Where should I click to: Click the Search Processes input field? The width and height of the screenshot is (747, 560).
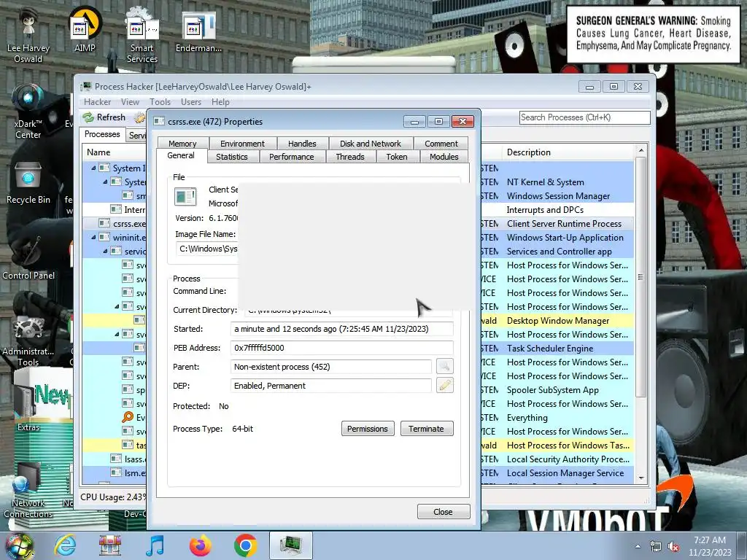(x=584, y=117)
